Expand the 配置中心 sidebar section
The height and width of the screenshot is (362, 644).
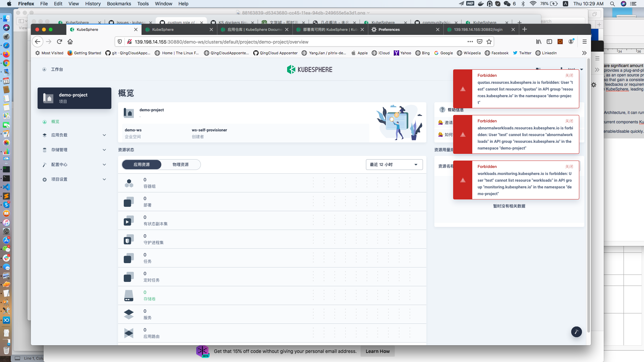tap(74, 165)
